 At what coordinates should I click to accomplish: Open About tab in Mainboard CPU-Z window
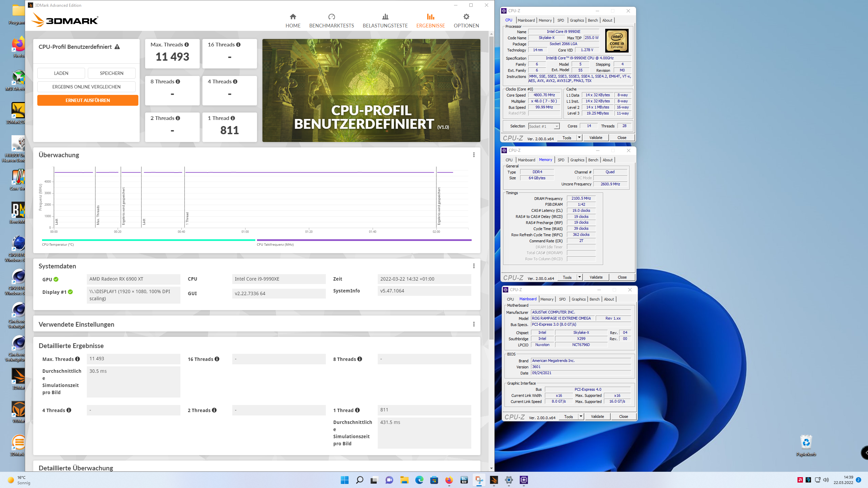[x=609, y=299]
